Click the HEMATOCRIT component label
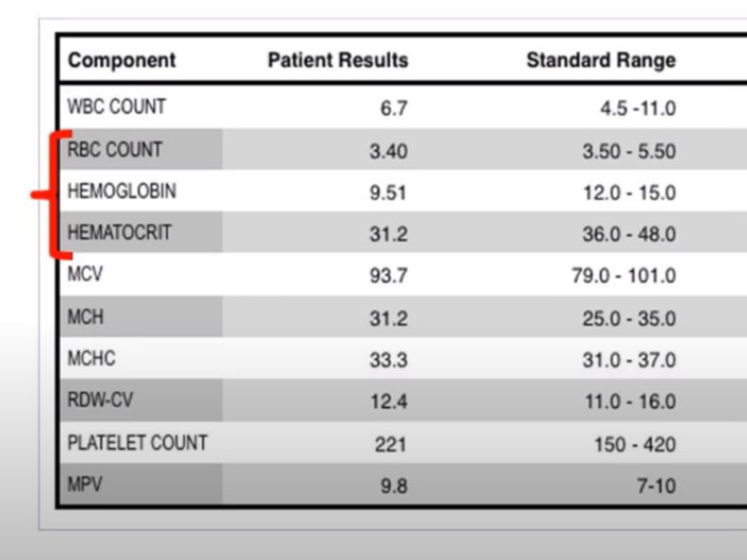Screen dimensions: 747x560 click(119, 233)
